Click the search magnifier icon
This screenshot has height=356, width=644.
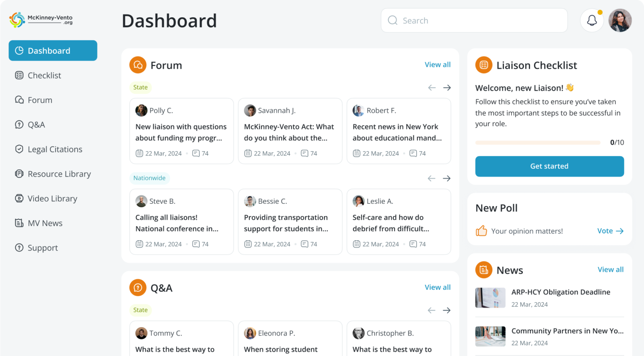(x=392, y=20)
